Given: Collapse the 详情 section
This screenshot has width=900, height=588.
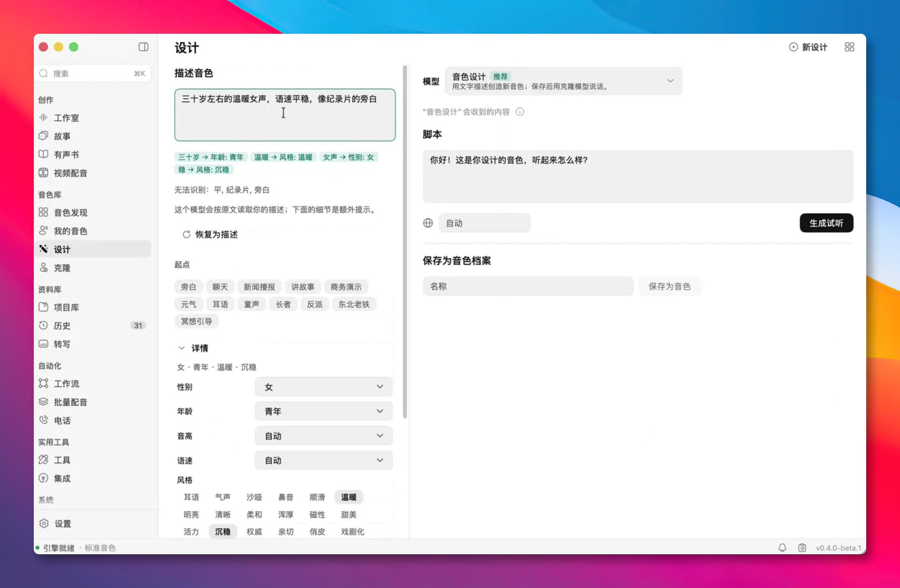Looking at the screenshot, I should click(x=192, y=348).
